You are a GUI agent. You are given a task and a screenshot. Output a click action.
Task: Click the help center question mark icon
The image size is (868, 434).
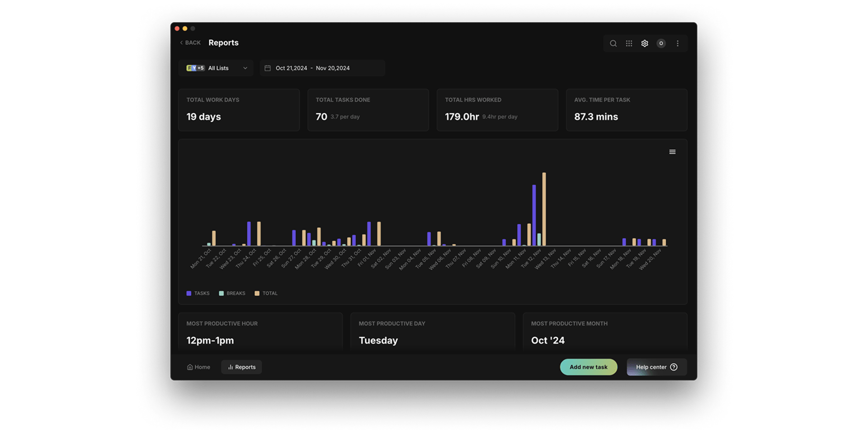point(674,367)
